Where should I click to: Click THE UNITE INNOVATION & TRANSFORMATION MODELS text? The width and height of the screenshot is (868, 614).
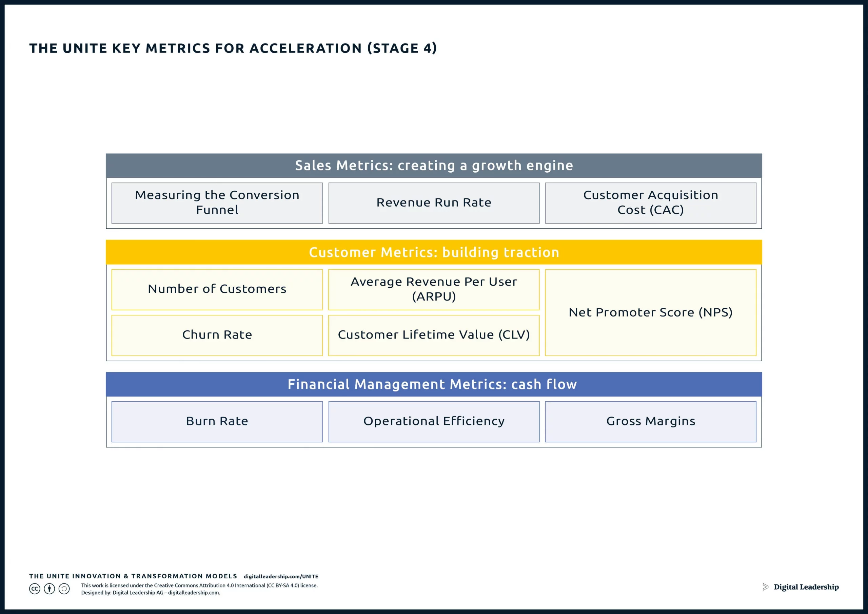click(133, 576)
